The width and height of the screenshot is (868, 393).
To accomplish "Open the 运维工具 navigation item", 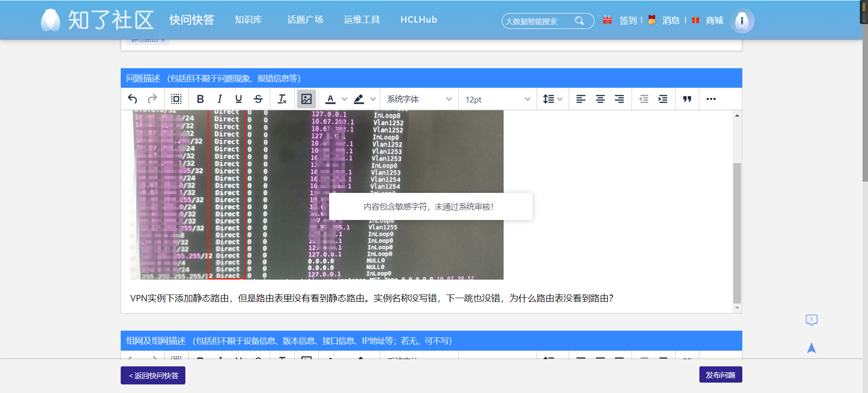I will tap(362, 20).
